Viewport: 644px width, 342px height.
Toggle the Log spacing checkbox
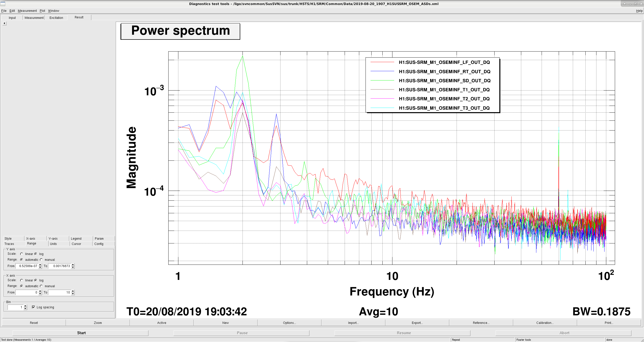(x=33, y=307)
